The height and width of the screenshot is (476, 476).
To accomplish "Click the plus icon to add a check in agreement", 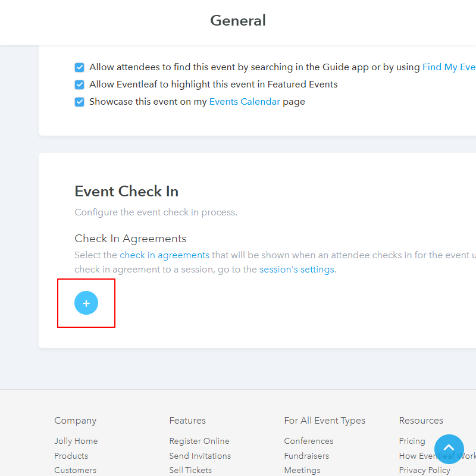I will 86,303.
